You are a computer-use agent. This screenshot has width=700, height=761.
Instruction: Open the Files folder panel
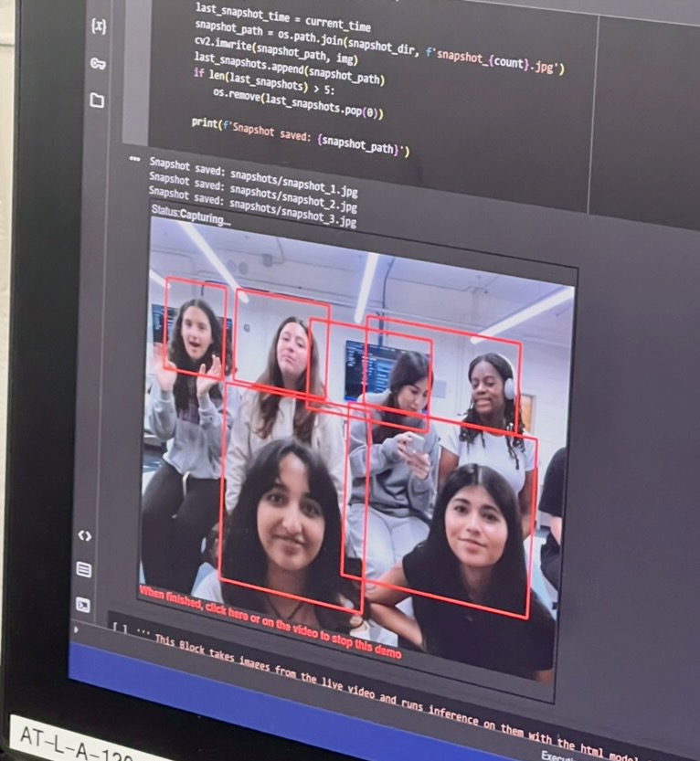[97, 100]
